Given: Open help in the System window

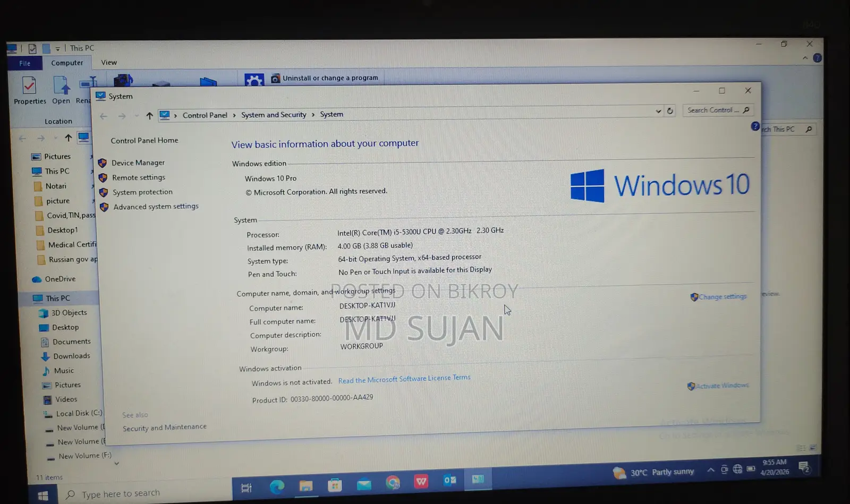Looking at the screenshot, I should [755, 126].
